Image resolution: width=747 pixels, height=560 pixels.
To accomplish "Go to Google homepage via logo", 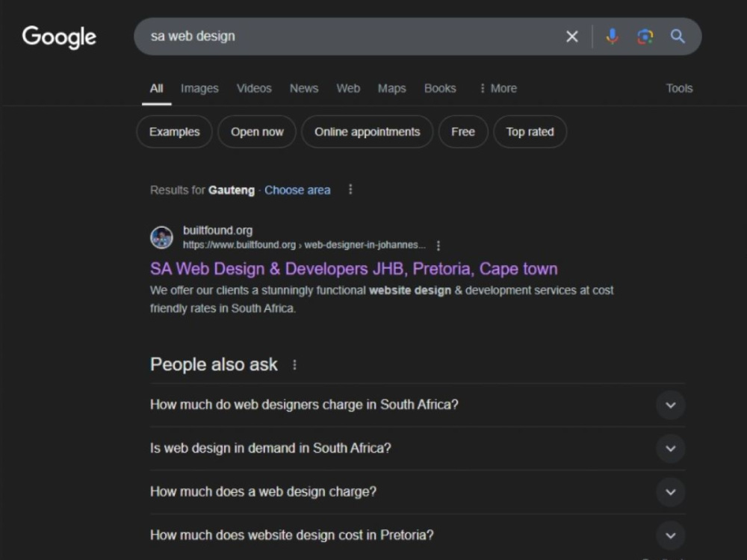I will coord(59,37).
